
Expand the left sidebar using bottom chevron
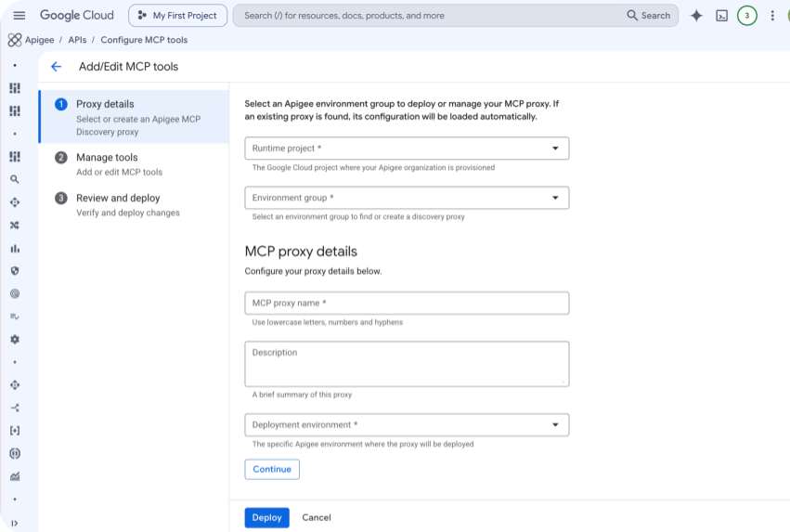tap(15, 523)
